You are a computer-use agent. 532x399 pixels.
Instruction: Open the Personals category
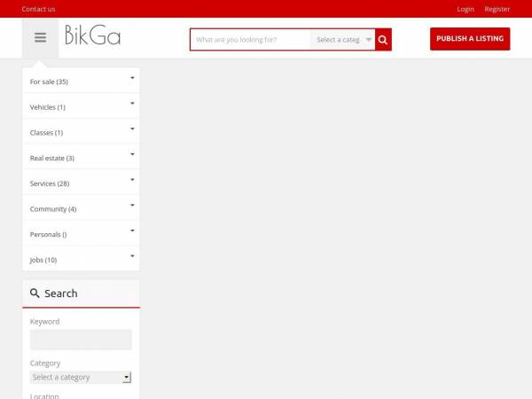pyautogui.click(x=48, y=234)
